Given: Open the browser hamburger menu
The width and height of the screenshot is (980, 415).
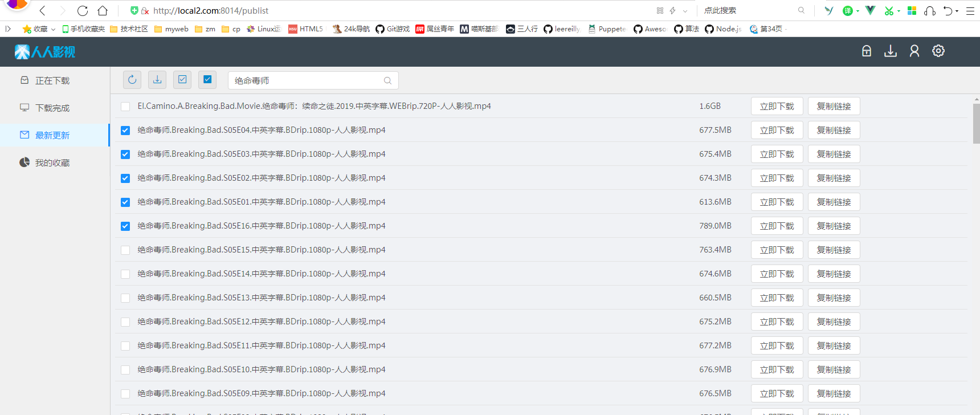Looking at the screenshot, I should tap(970, 10).
